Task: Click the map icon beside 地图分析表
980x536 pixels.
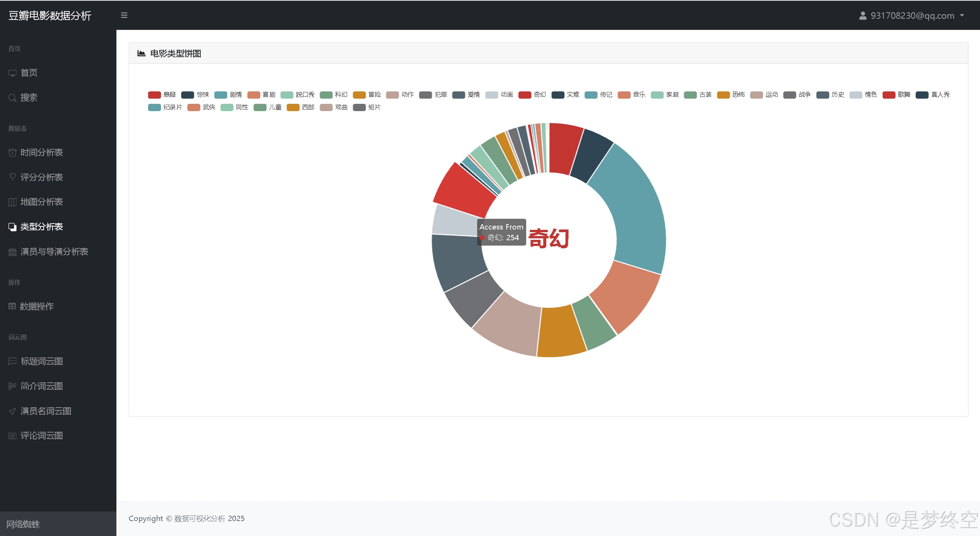Action: [12, 202]
